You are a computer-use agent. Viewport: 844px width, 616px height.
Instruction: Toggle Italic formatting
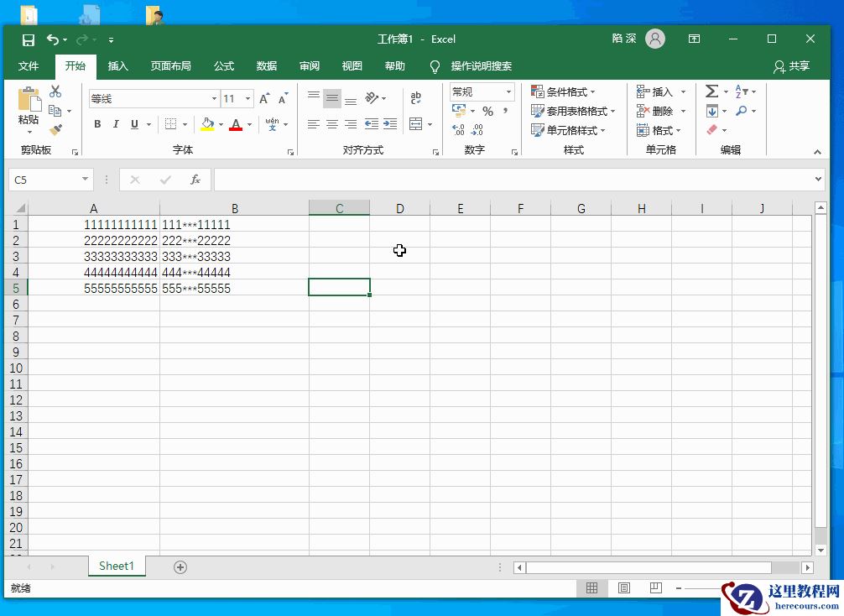pyautogui.click(x=116, y=124)
